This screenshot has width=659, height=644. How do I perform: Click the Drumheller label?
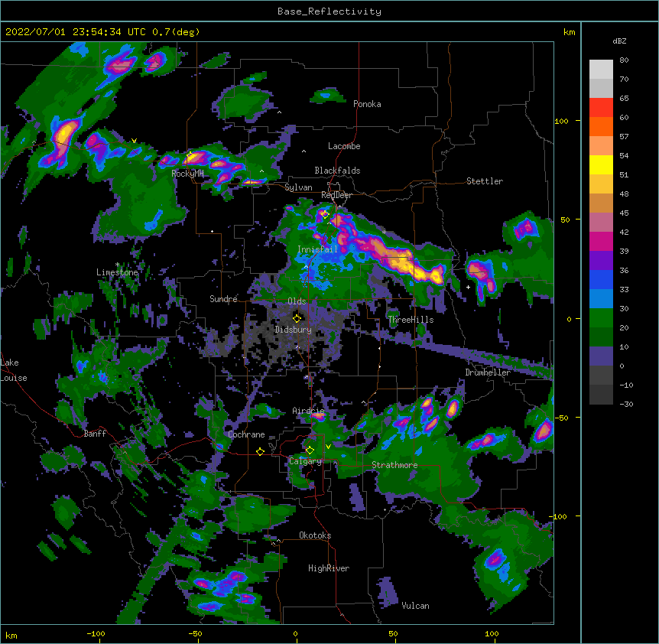coord(488,372)
